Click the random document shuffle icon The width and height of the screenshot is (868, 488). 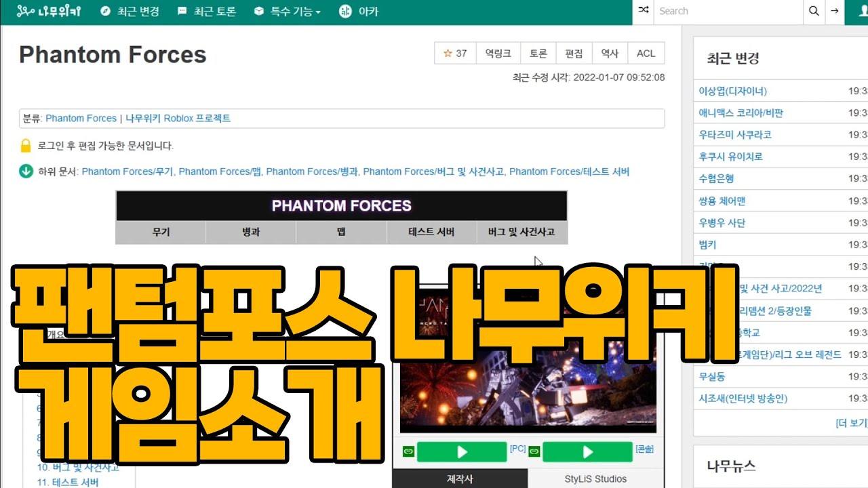point(644,11)
